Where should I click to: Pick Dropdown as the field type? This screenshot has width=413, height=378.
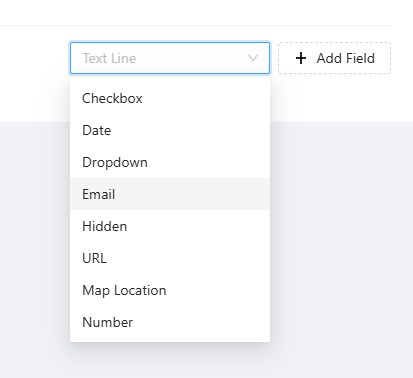click(x=170, y=162)
